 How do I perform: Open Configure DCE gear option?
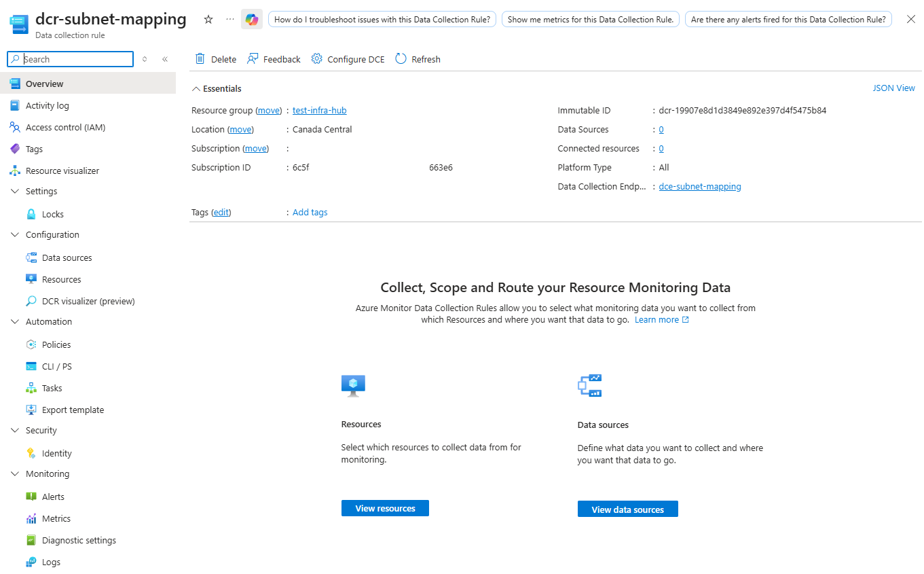[x=348, y=59]
